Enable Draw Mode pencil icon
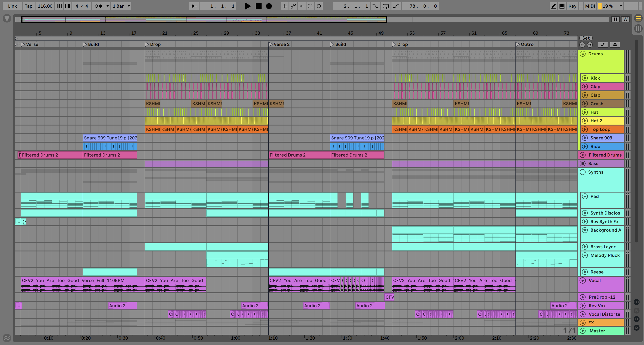Image resolution: width=644 pixels, height=345 pixels. point(553,6)
